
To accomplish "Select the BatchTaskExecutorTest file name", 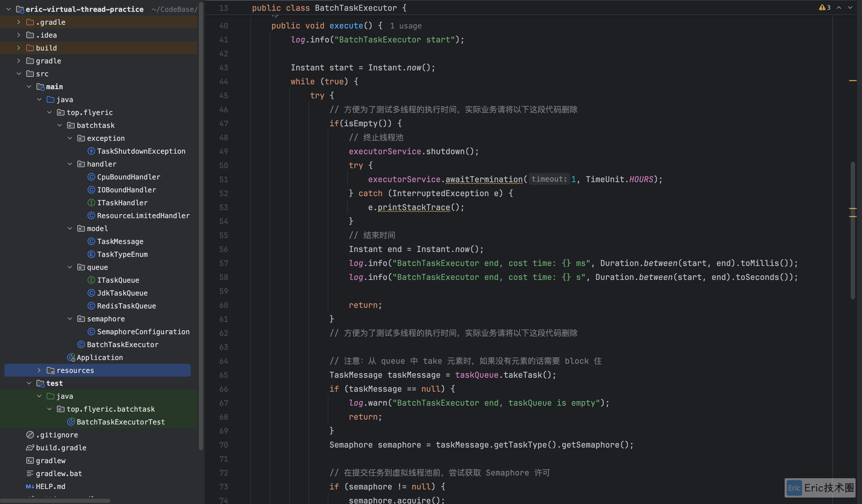I will point(121,422).
